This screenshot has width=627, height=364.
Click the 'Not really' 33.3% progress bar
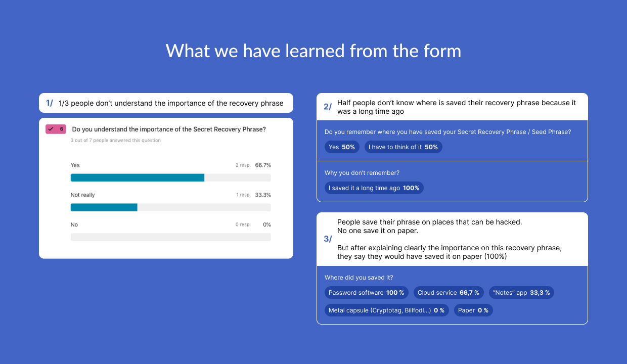[x=170, y=207]
